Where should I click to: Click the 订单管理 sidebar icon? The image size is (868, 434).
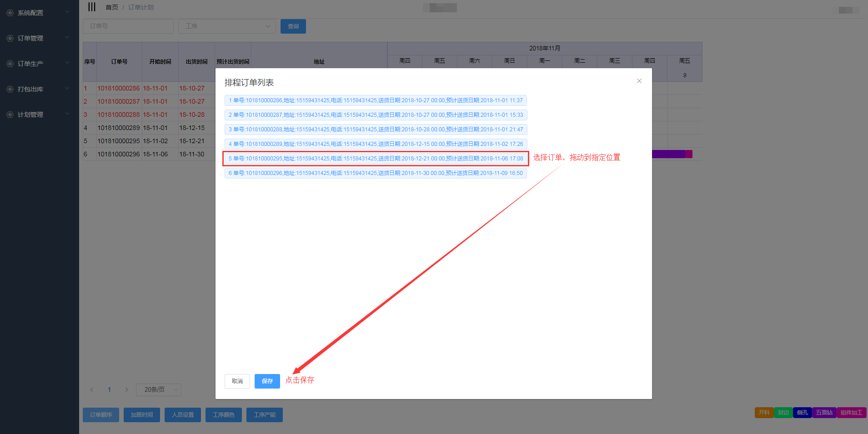coord(10,38)
